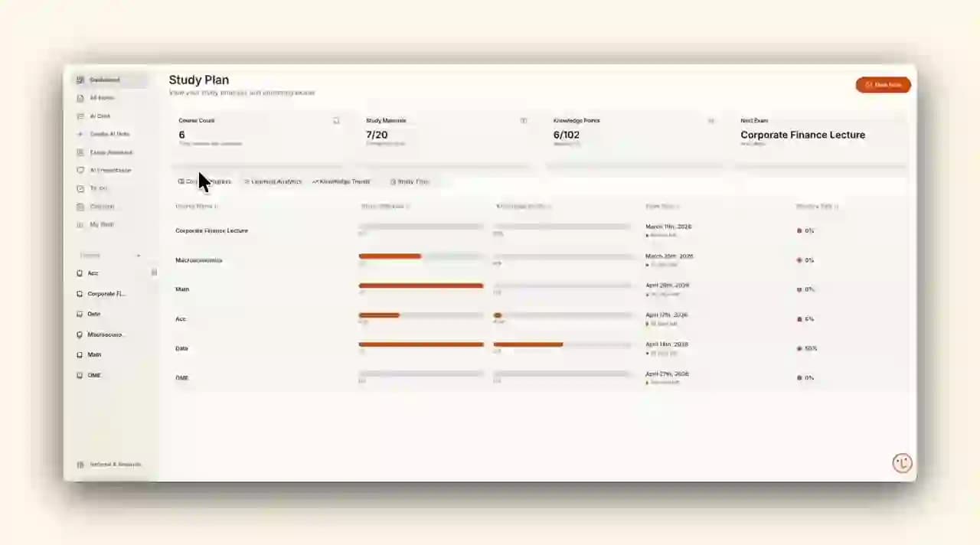Open the smiley assistant icon at bottom right
Viewport: 980px width, 545px height.
coord(903,462)
